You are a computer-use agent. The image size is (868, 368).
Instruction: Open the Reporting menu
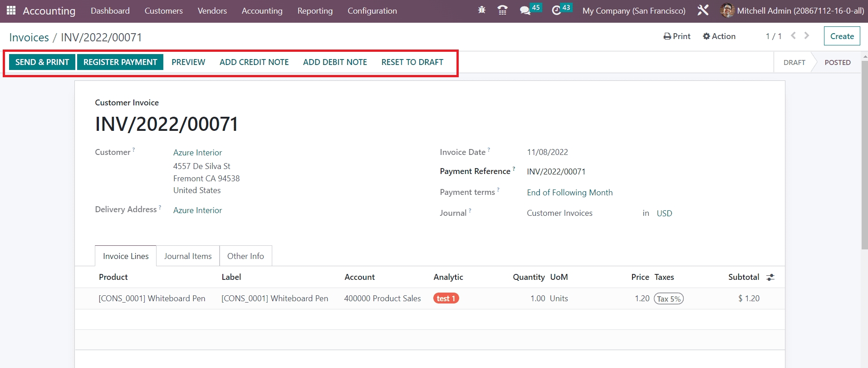pos(315,11)
